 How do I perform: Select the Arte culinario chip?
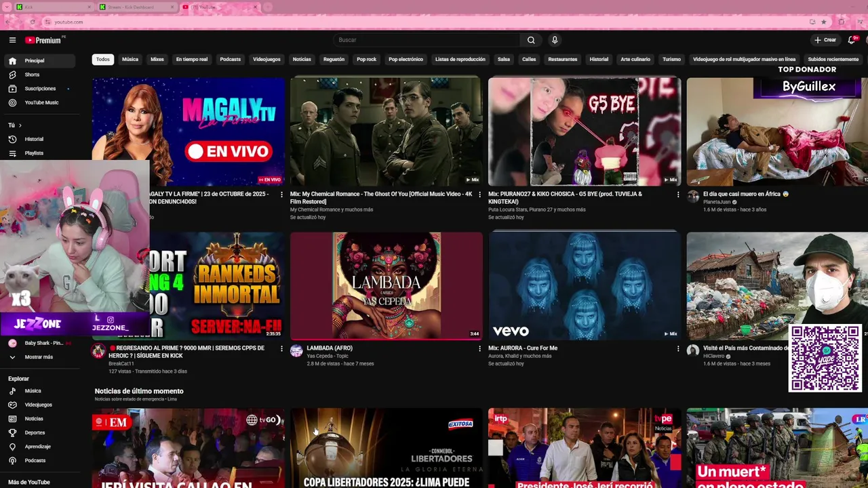[x=635, y=60]
